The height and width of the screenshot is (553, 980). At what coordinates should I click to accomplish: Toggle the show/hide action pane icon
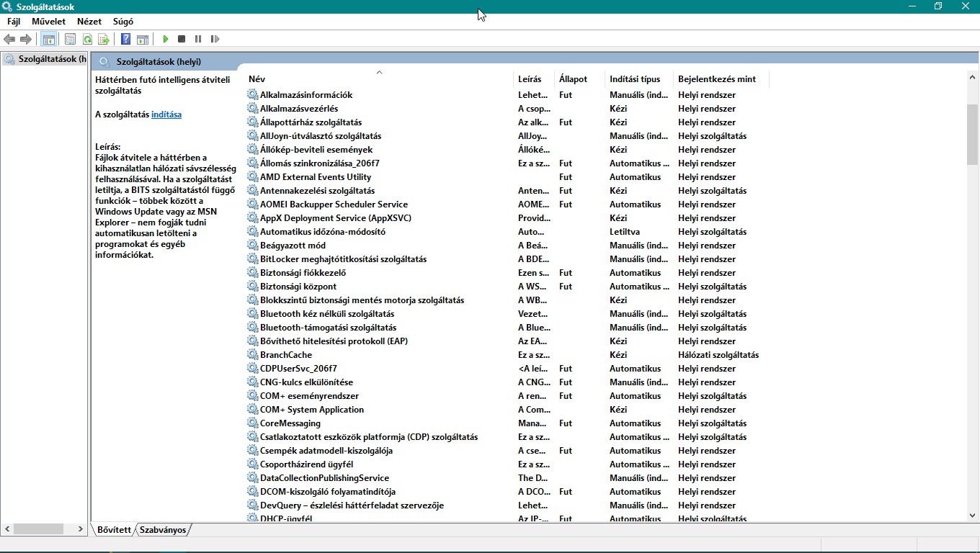point(143,39)
